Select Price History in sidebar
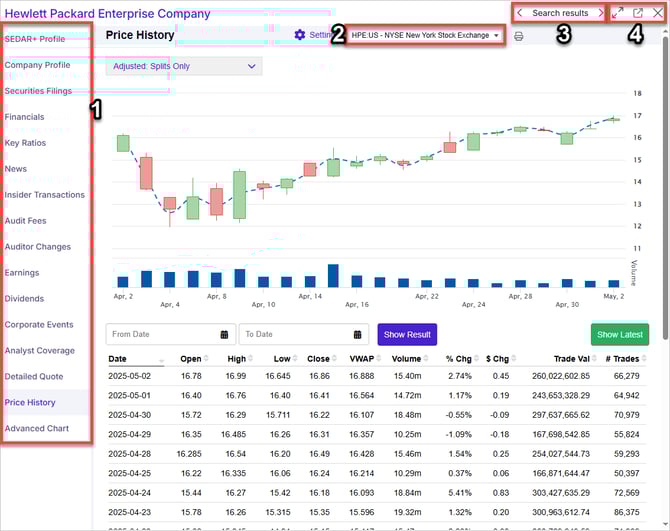The width and height of the screenshot is (670, 531). pyautogui.click(x=30, y=402)
